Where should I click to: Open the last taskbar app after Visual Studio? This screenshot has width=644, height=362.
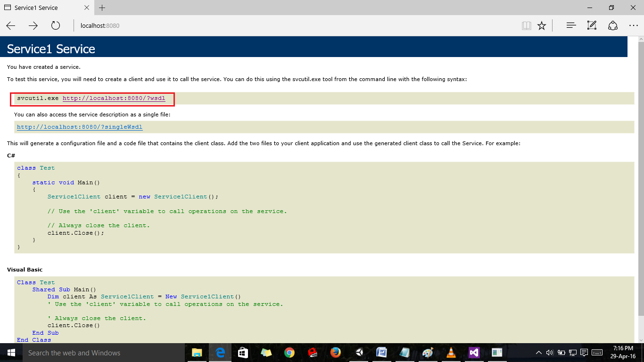click(x=497, y=353)
